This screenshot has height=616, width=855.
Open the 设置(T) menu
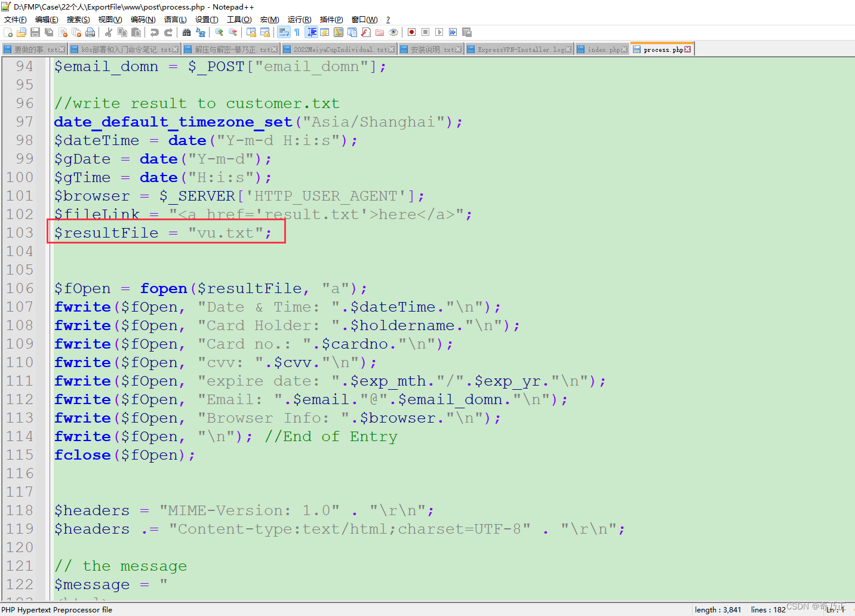click(207, 20)
